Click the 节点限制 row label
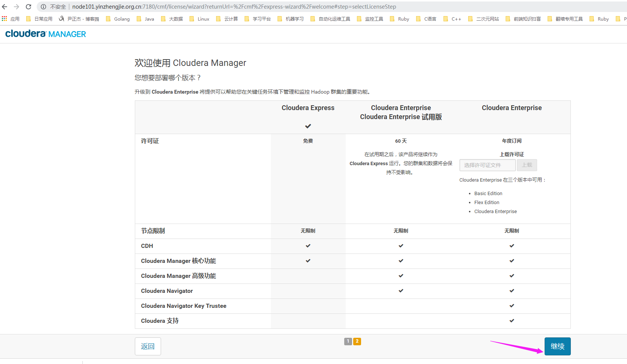627x364 pixels. 153,231
